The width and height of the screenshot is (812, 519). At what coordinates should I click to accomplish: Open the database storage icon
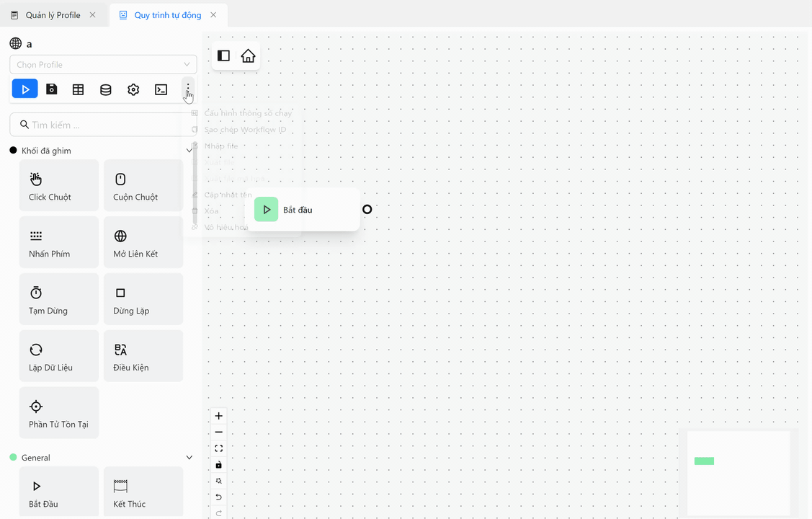click(x=106, y=89)
